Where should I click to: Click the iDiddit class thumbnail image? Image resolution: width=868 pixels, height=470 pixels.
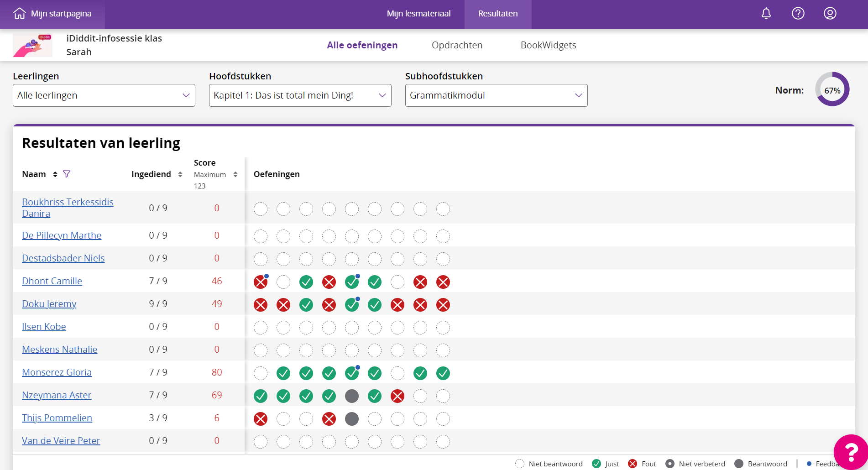[32, 45]
